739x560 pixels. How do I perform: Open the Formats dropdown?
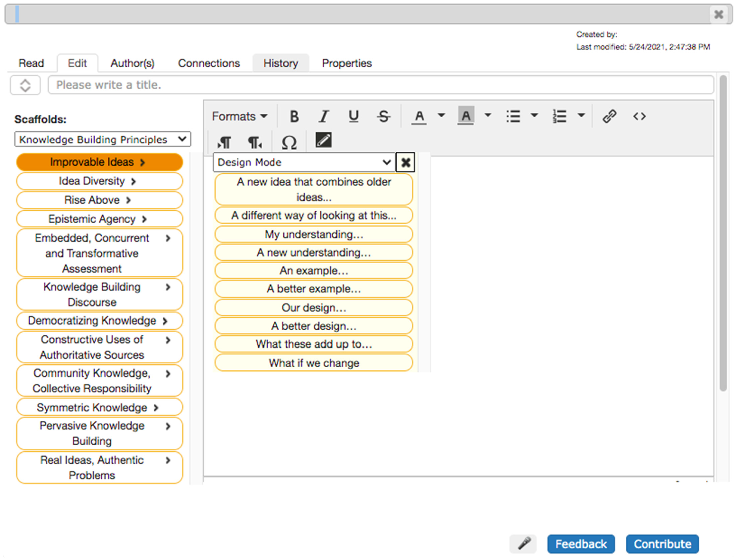click(240, 116)
